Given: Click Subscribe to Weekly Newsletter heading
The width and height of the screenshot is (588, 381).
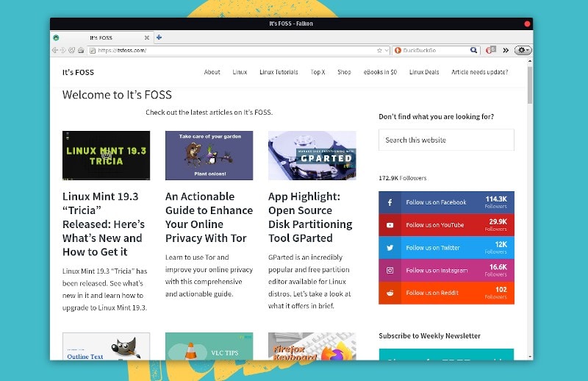Looking at the screenshot, I should (429, 335).
